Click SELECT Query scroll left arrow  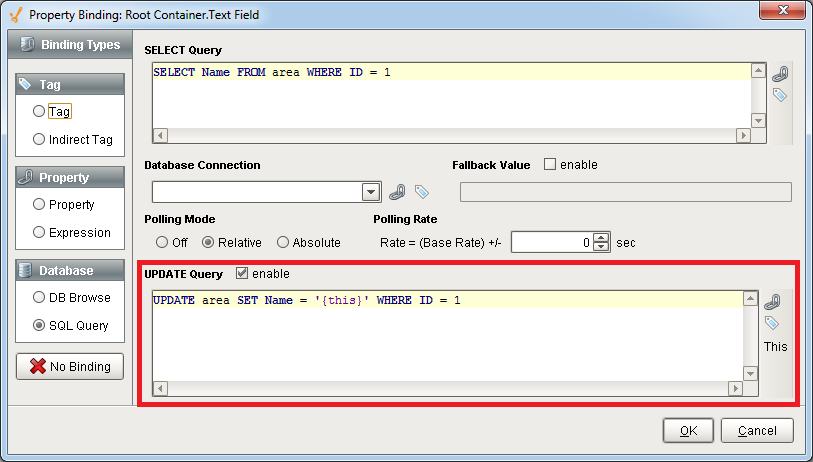[160, 135]
